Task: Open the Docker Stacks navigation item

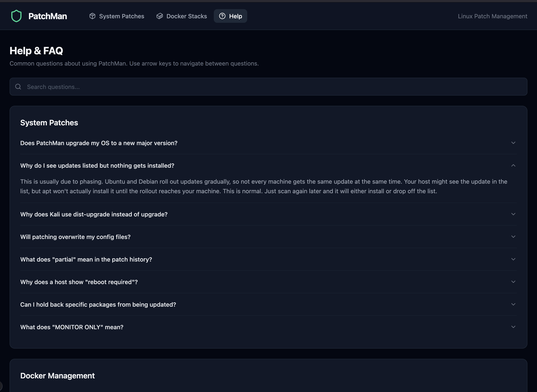Action: click(x=187, y=16)
